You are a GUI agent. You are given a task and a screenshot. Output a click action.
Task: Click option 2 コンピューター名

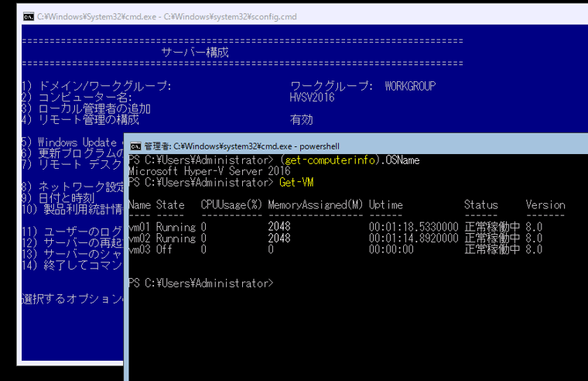coord(77,98)
